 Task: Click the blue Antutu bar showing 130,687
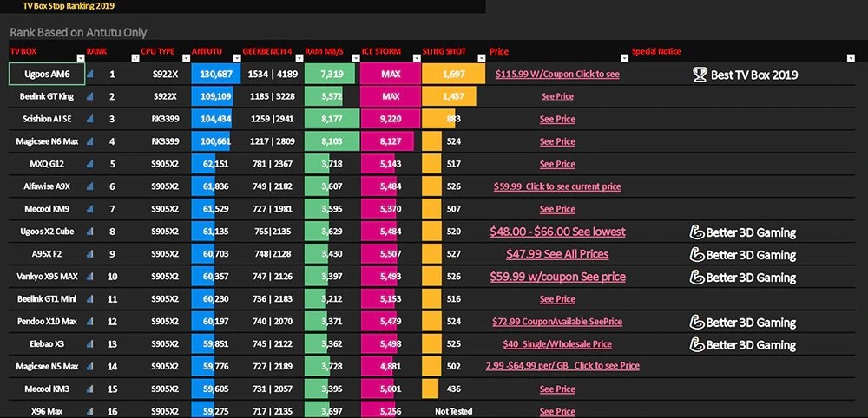coord(216,74)
